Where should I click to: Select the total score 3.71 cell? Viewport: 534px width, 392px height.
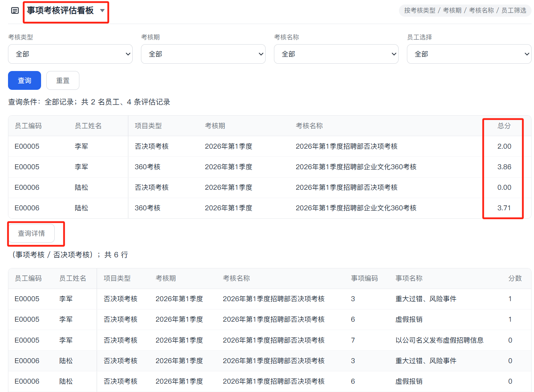pyautogui.click(x=504, y=208)
